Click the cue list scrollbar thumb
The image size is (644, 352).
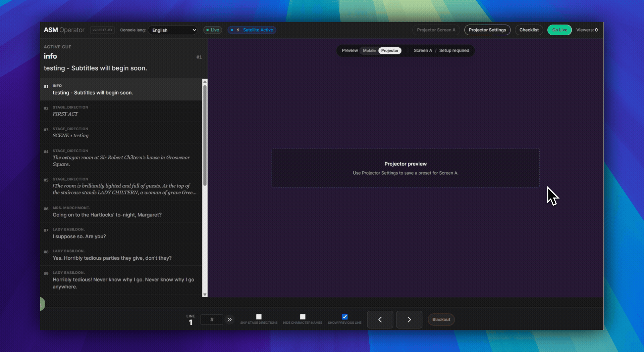205,135
